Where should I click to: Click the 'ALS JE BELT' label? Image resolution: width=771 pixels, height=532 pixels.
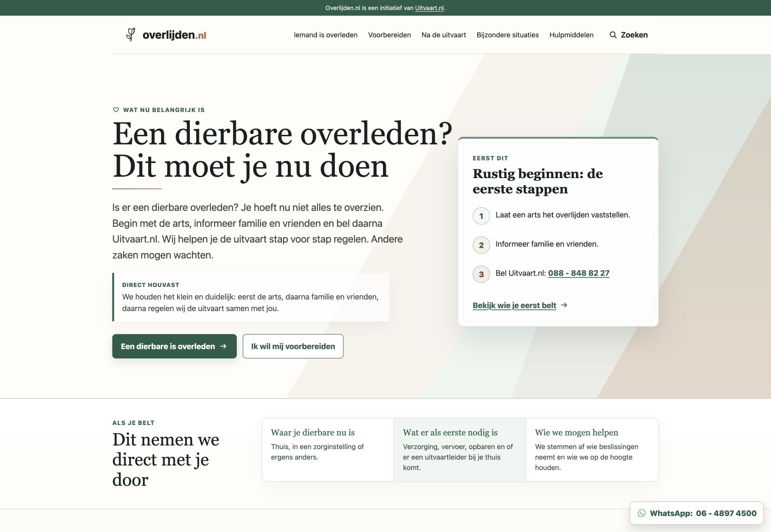[133, 423]
